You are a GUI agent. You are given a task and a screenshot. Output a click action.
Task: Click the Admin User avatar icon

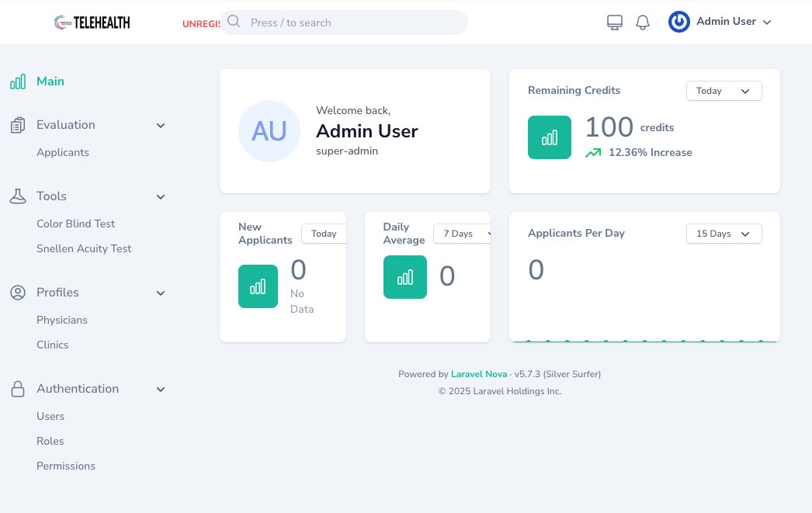[x=679, y=22]
